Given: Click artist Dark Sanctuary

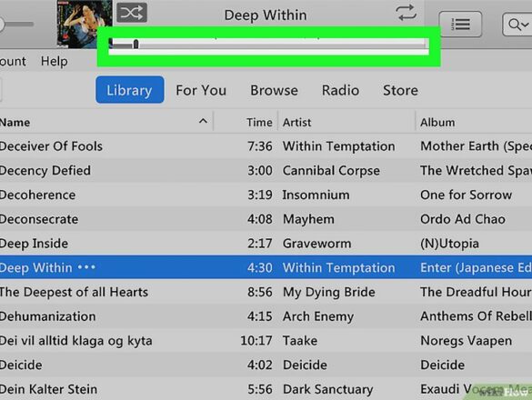Looking at the screenshot, I should 327,389.
